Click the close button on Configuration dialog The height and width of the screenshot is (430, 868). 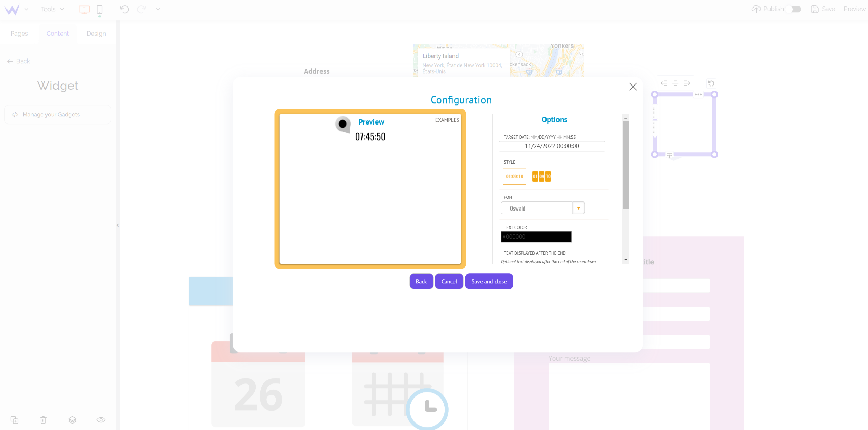633,87
